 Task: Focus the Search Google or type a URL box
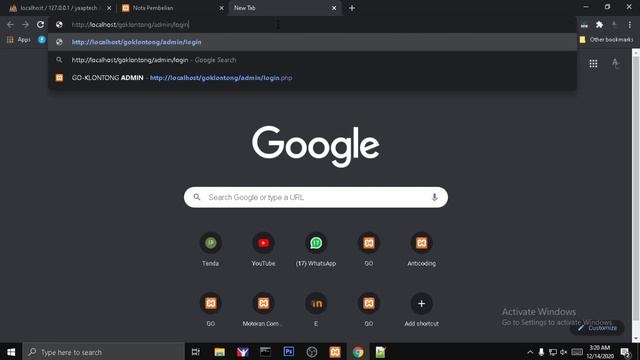tap(316, 197)
